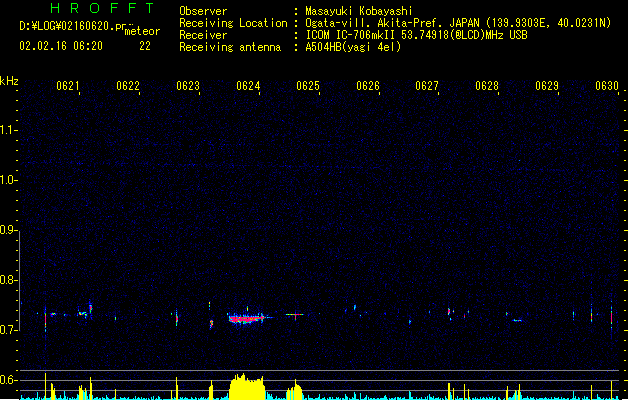This screenshot has width=629, height=400.
Task: Click the 0625 time marker
Action: point(308,86)
